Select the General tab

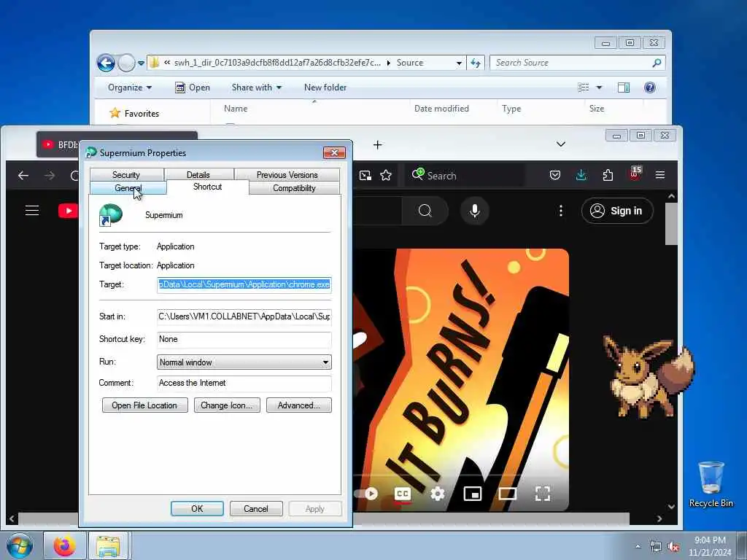coord(128,188)
